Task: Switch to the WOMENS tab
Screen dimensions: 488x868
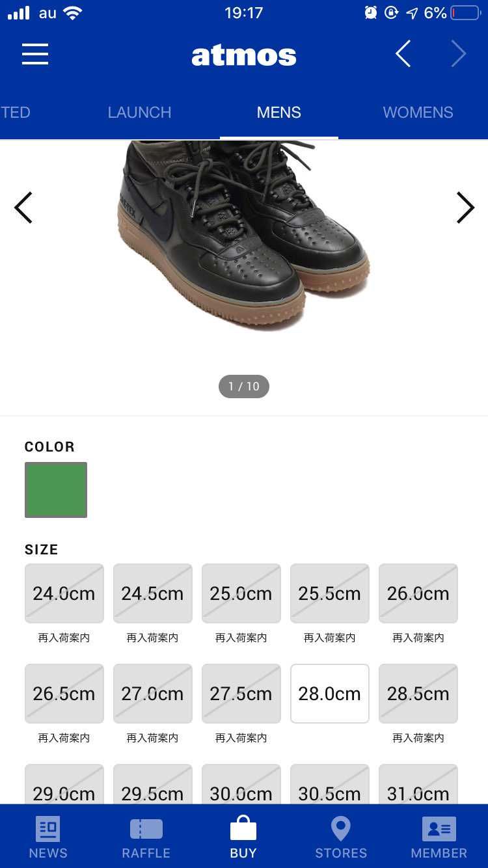Action: (x=418, y=113)
